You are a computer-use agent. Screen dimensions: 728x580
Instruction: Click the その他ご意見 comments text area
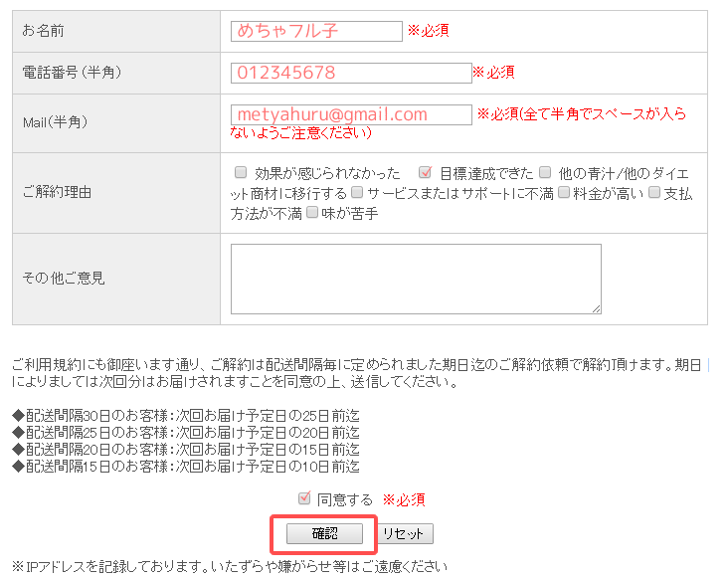[x=416, y=279]
